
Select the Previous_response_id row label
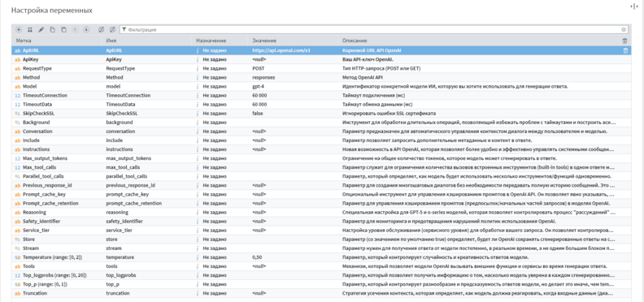(x=47, y=185)
